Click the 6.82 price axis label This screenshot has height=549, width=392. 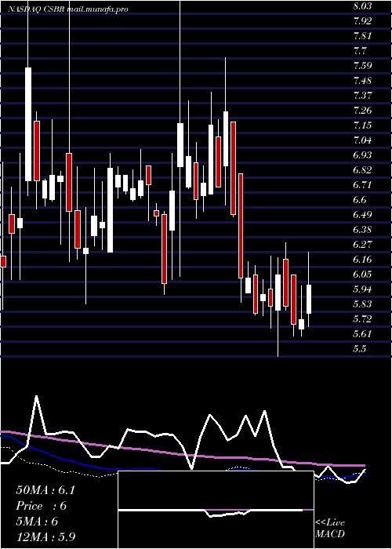(364, 170)
